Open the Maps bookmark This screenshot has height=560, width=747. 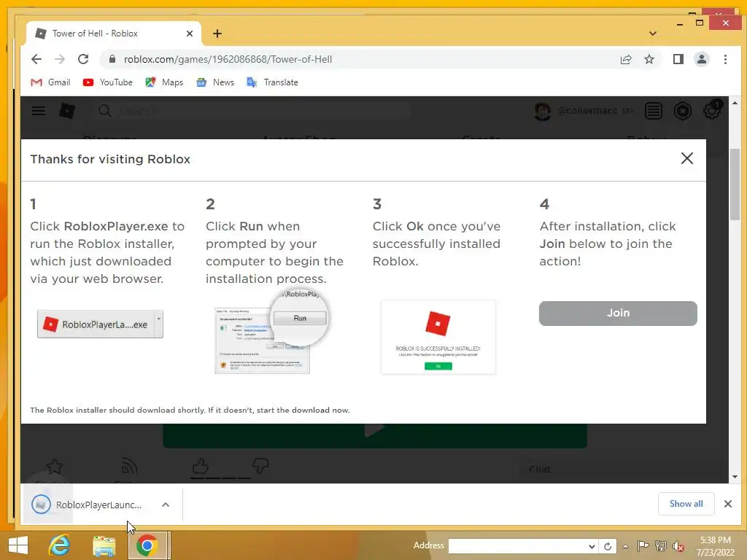click(x=164, y=82)
